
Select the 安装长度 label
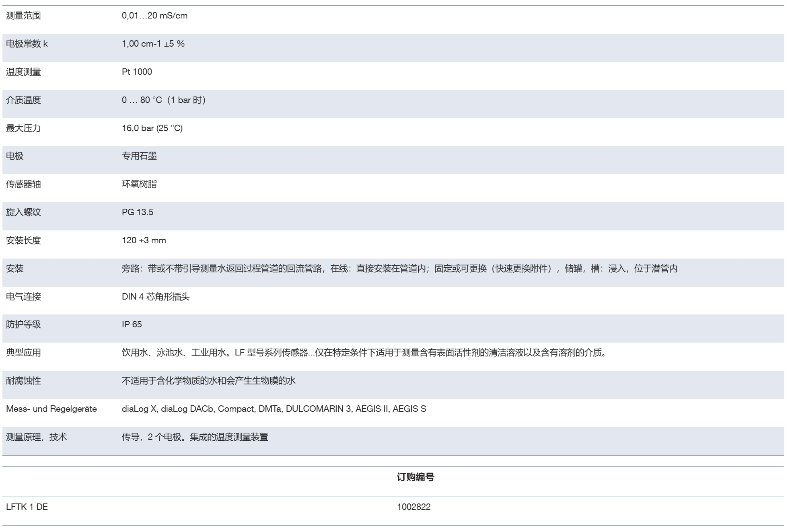[x=23, y=240]
